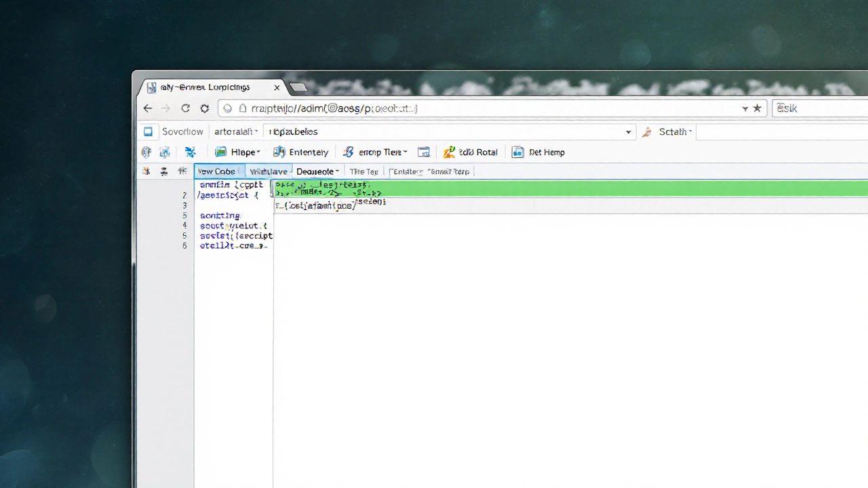Viewport: 868px width, 488px height.
Task: Click the first round icon in toolbar row
Action: pos(146,152)
